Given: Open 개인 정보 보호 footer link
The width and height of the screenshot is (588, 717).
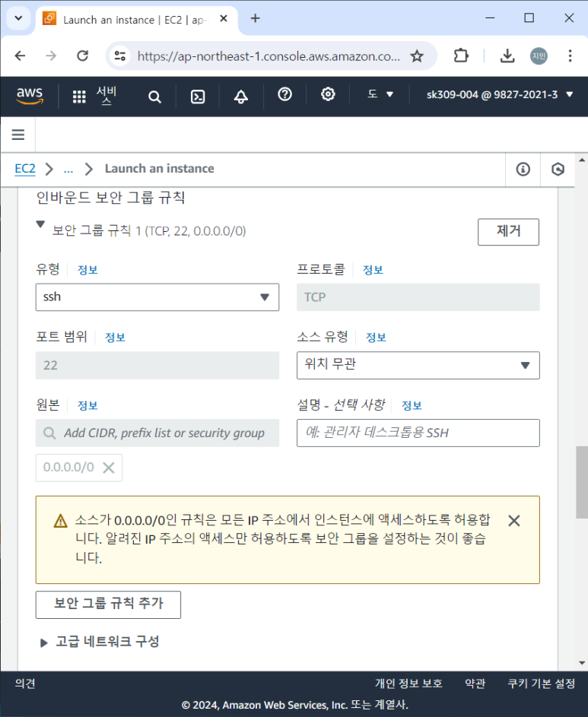Looking at the screenshot, I should pos(408,683).
